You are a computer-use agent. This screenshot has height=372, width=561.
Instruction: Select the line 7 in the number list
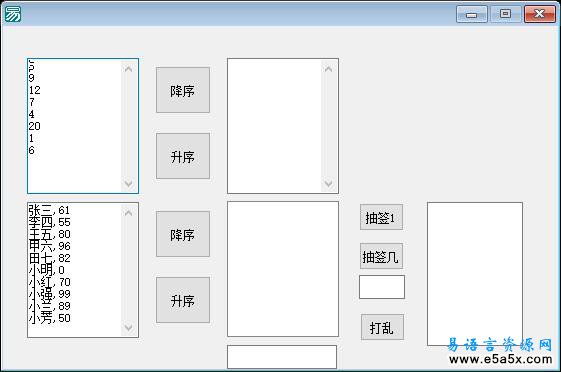pos(31,102)
